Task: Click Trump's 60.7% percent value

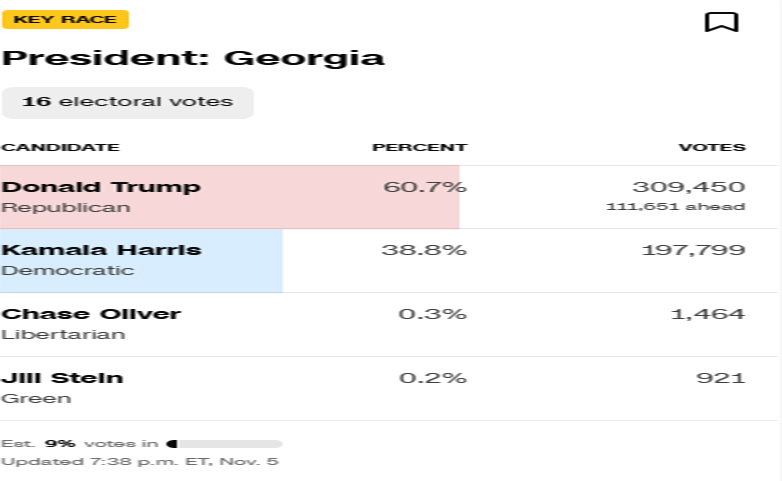Action: coord(424,187)
